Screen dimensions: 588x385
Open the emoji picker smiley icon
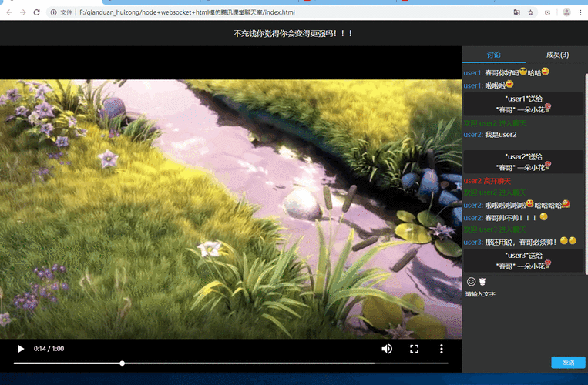(x=471, y=282)
